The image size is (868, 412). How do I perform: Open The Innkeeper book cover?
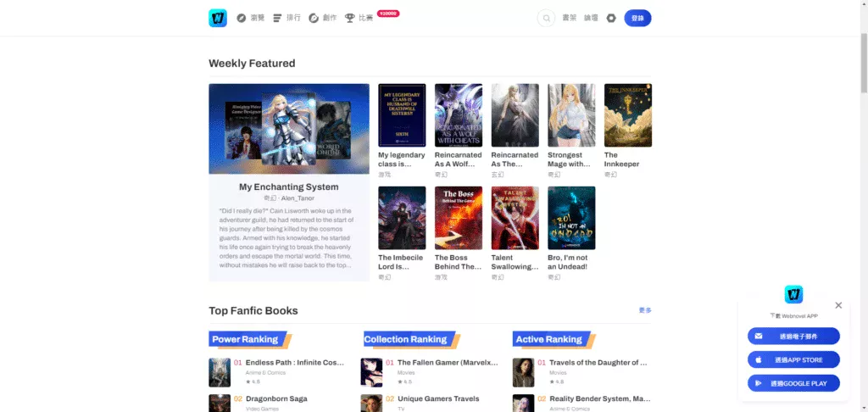click(x=627, y=115)
